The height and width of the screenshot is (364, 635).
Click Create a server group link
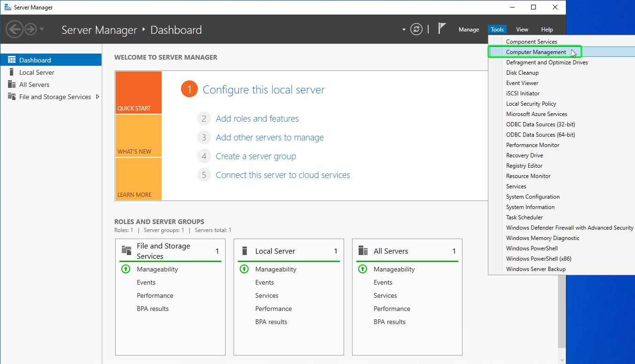coord(256,156)
